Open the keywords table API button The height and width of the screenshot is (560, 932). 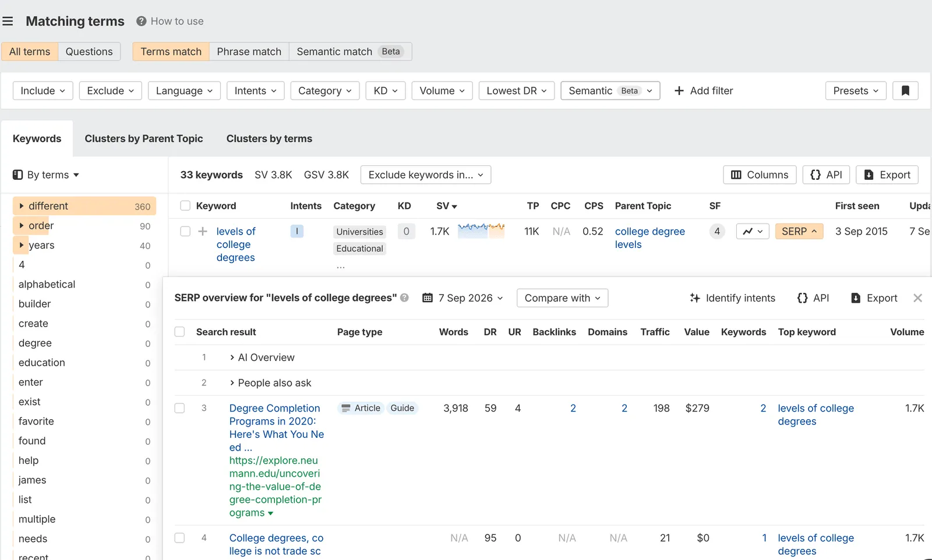(826, 175)
